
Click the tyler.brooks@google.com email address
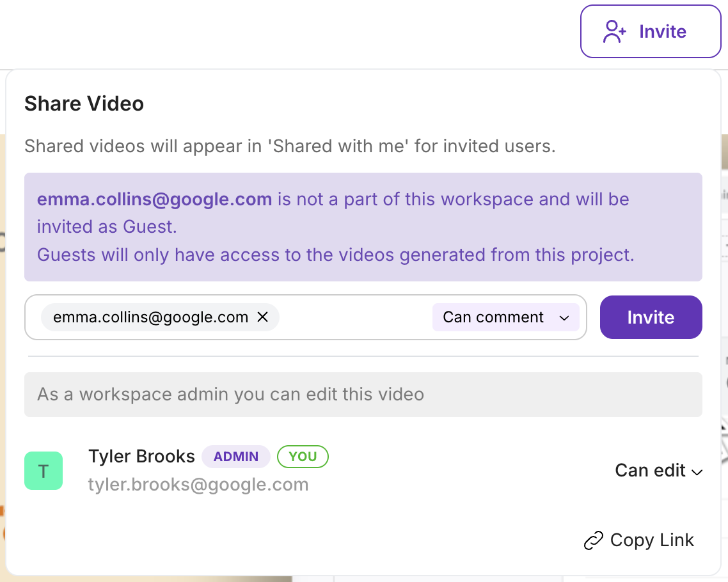point(198,485)
